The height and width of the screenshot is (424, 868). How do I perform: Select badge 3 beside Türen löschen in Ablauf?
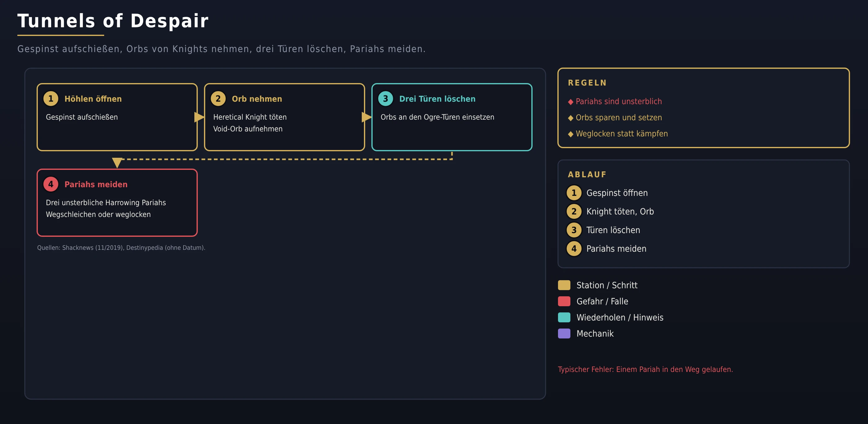(x=574, y=230)
